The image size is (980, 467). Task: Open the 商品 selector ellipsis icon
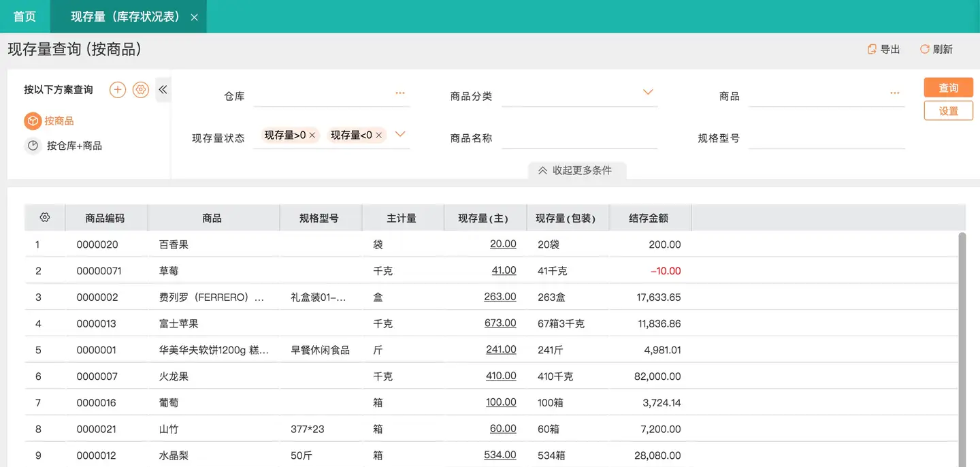click(895, 93)
